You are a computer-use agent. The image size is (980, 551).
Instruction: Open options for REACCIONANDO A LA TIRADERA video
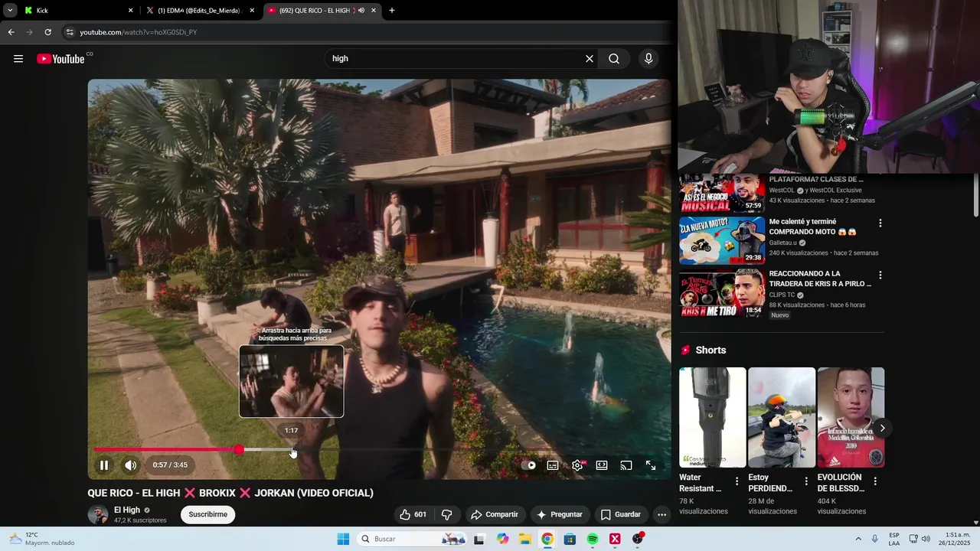point(880,275)
